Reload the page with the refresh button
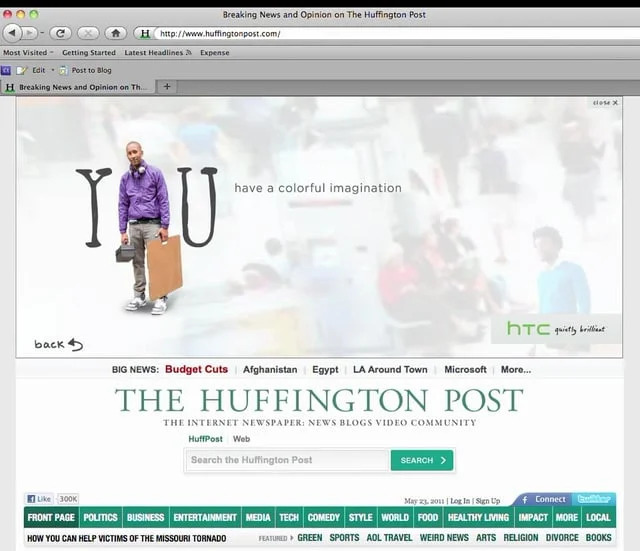 pos(60,33)
